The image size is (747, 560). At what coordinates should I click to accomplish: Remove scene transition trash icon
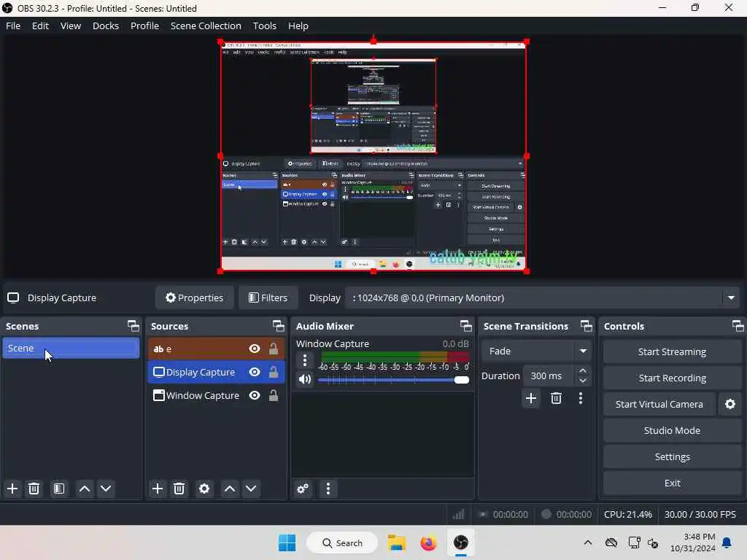pyautogui.click(x=556, y=398)
